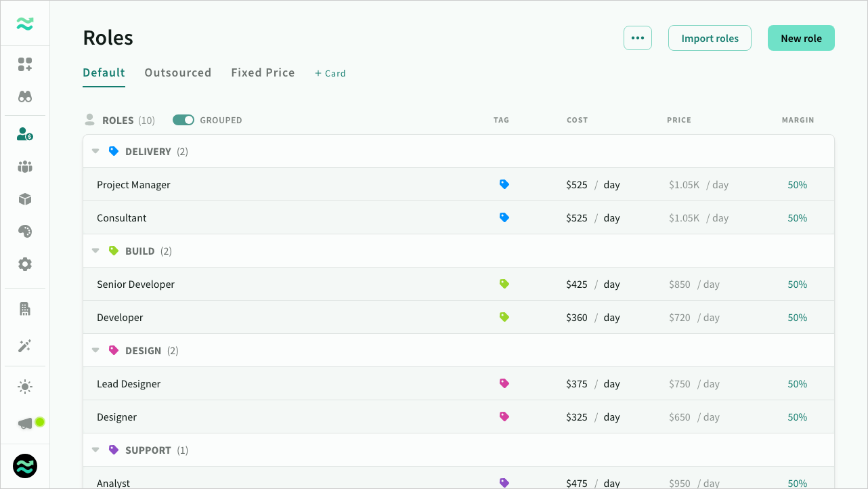
Task: Click the building icon in sidebar
Action: pyautogui.click(x=25, y=309)
